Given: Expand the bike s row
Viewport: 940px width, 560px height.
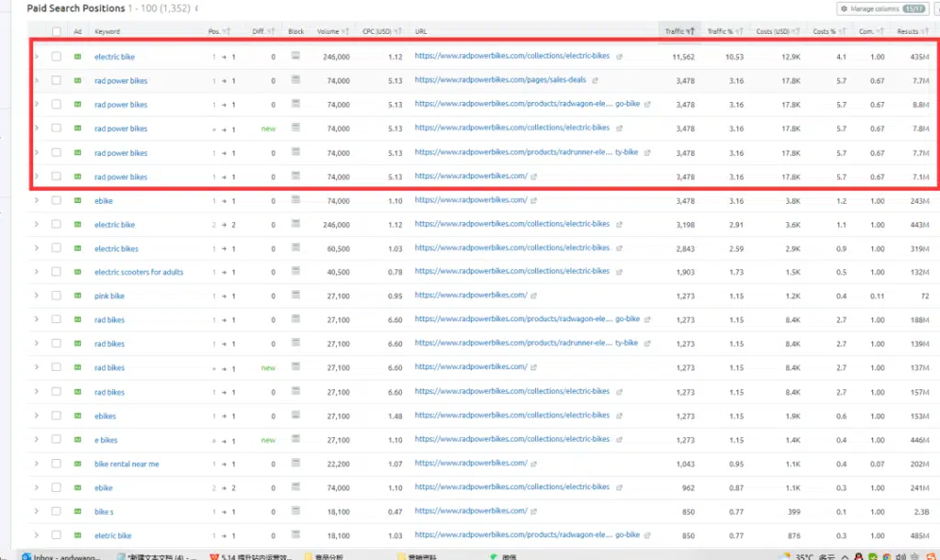Looking at the screenshot, I should (x=37, y=511).
